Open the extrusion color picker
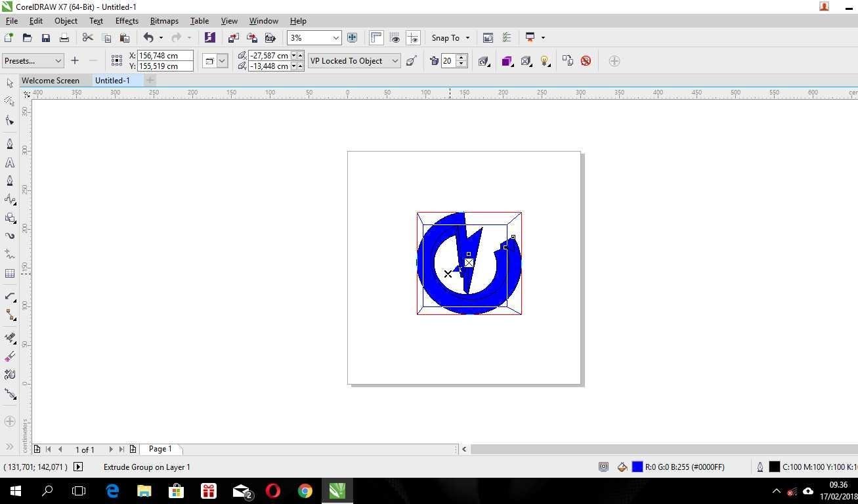This screenshot has width=858, height=504. click(506, 61)
